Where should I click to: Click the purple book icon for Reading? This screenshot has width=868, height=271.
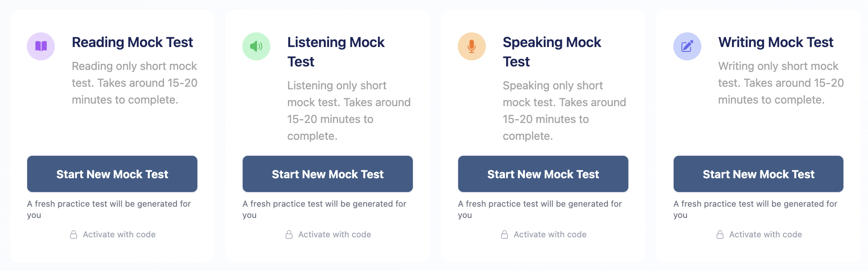pyautogui.click(x=41, y=46)
